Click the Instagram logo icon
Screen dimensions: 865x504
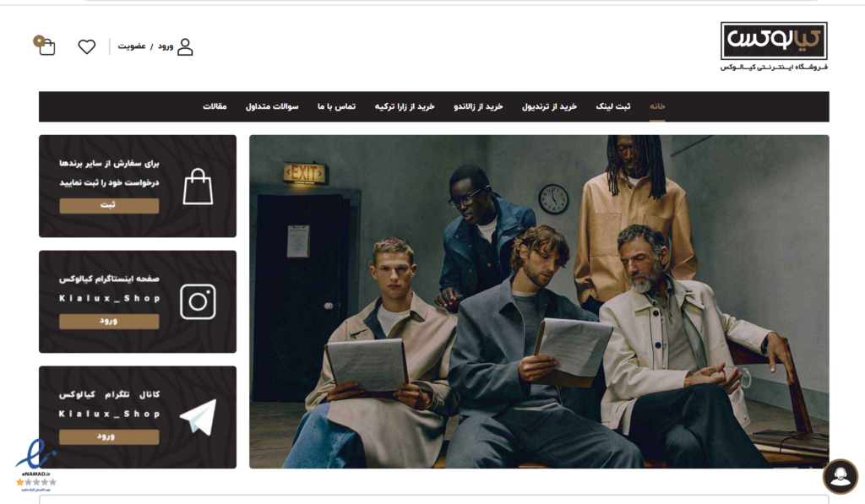click(x=198, y=301)
